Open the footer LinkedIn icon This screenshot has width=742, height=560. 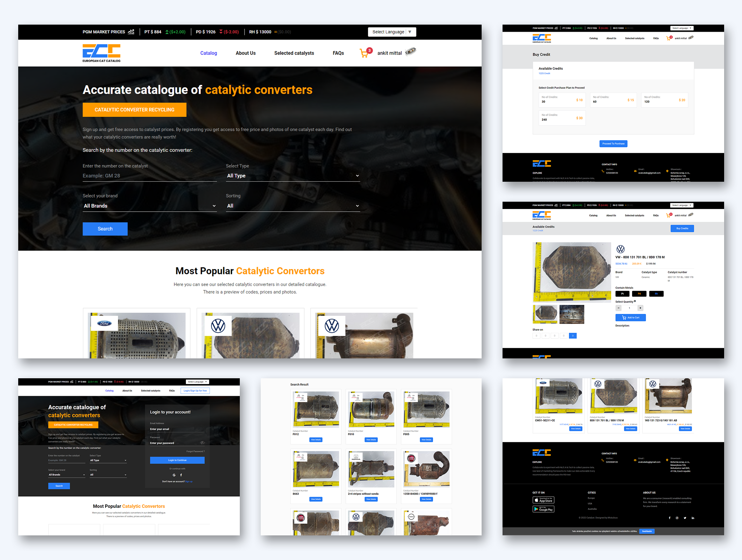[x=693, y=518]
